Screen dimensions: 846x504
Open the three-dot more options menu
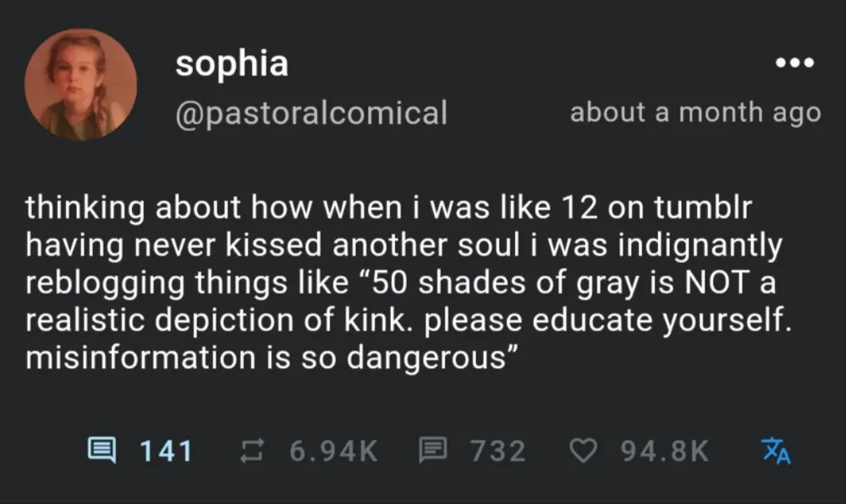[795, 63]
